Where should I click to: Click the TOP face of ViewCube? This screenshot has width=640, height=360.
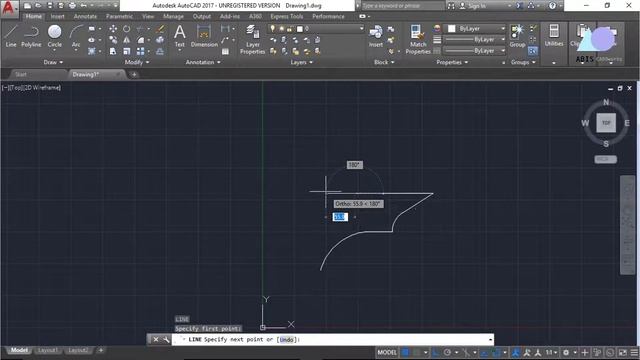point(606,123)
